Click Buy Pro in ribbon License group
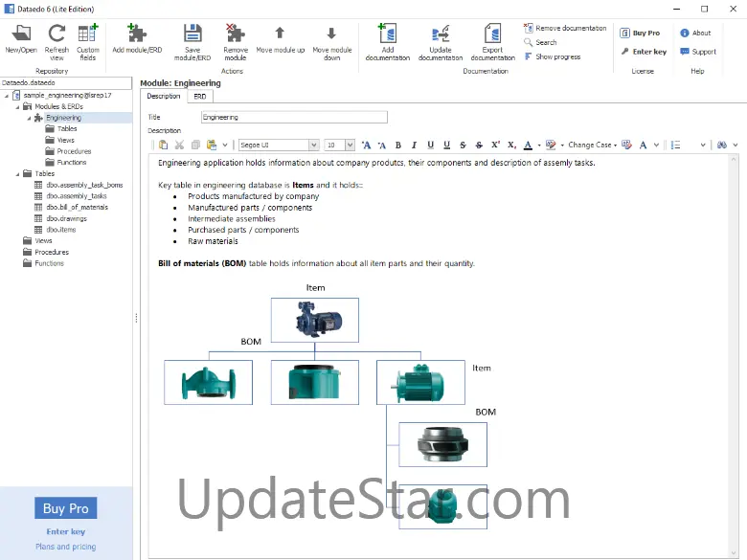 [x=640, y=33]
